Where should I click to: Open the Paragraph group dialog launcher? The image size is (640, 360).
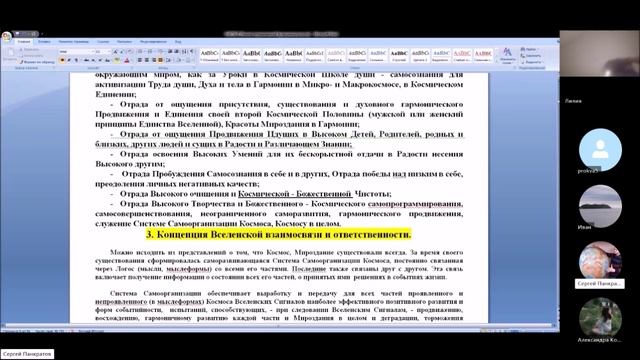(194, 68)
